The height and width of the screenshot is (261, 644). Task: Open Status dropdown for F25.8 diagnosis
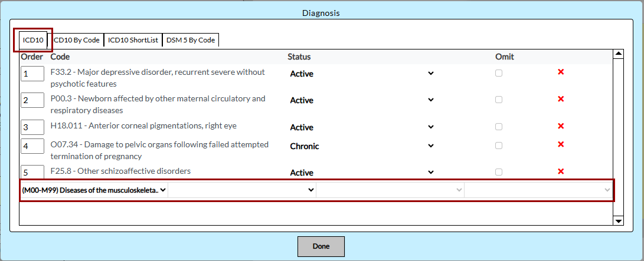coord(362,173)
